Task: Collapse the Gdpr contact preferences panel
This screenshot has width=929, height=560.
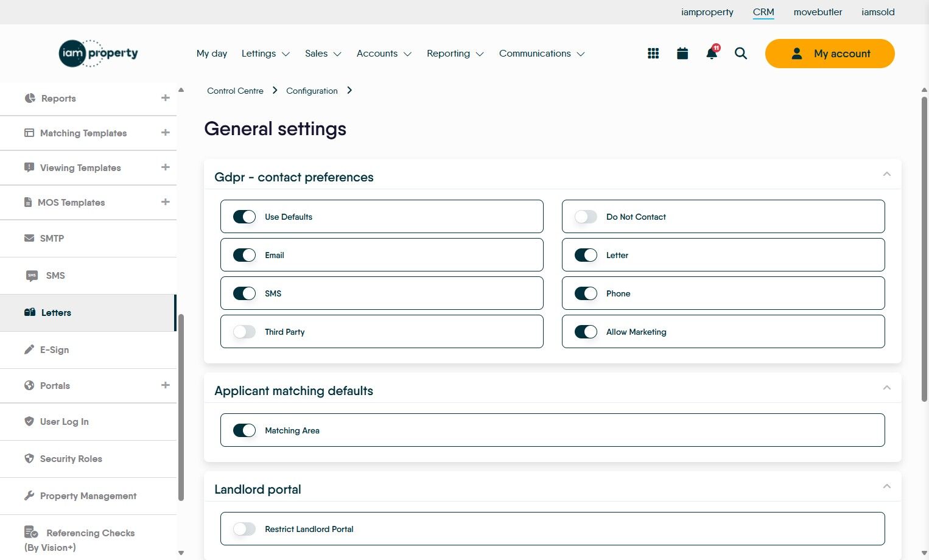Action: 886,174
